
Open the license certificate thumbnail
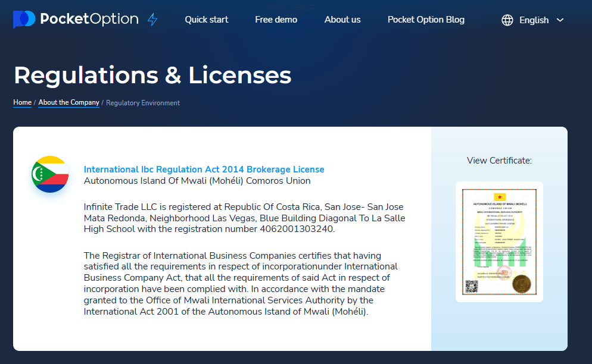pos(499,242)
